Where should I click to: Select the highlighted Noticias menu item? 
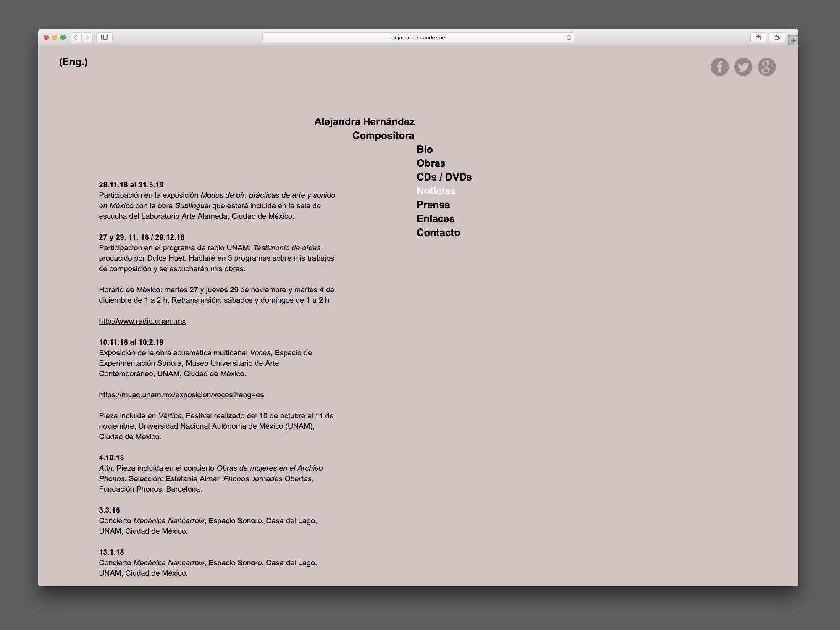(436, 191)
